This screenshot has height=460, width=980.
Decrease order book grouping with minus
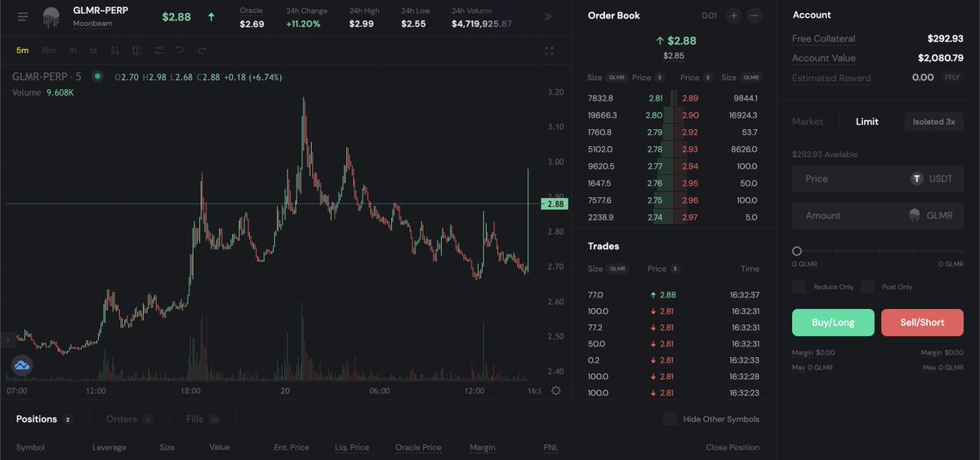pyautogui.click(x=755, y=16)
